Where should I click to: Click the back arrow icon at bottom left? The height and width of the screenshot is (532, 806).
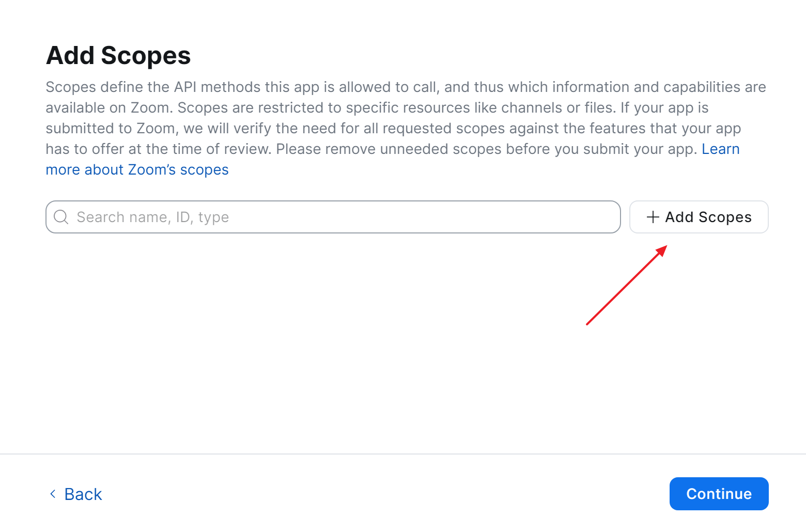[x=52, y=494]
